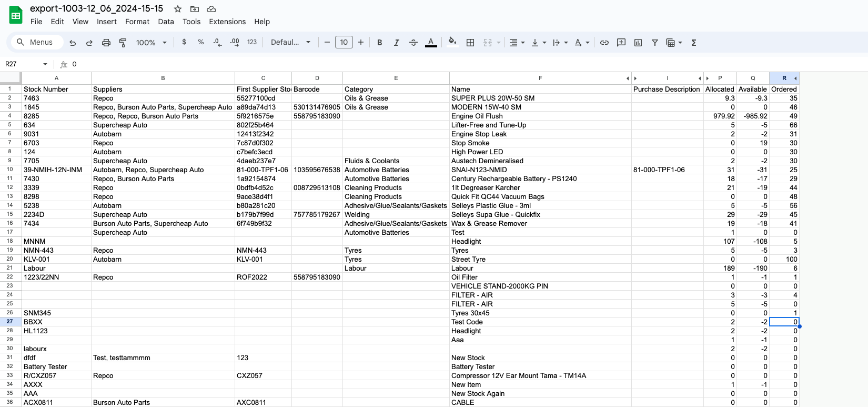The width and height of the screenshot is (868, 407).
Task: Open vertical align dropdown
Action: [539, 43]
